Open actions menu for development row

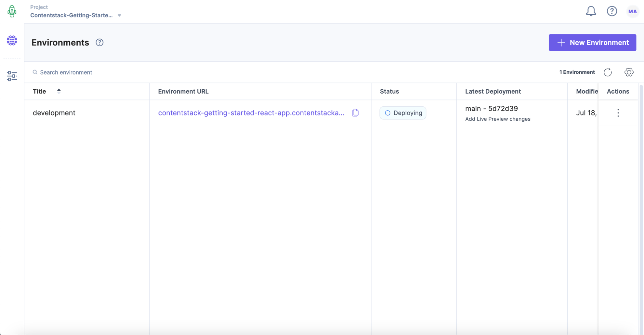click(618, 113)
